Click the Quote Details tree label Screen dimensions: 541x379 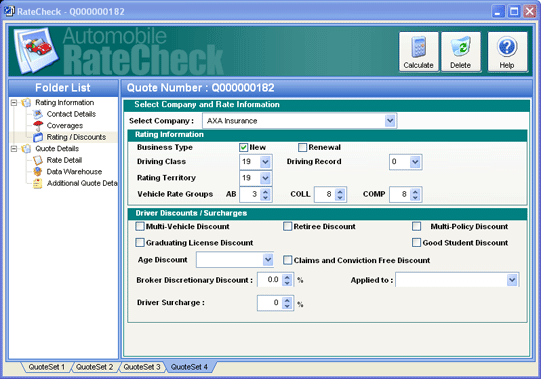(57, 149)
